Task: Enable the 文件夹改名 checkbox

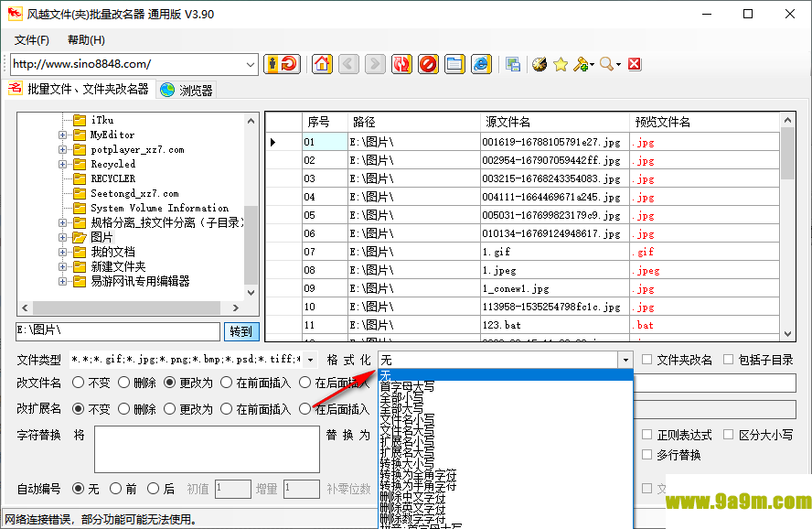Action: click(646, 359)
